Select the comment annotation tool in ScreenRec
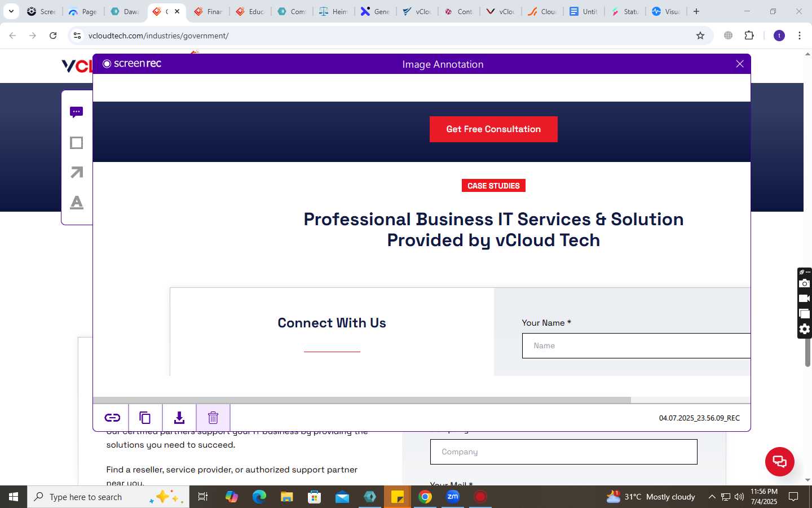Image resolution: width=812 pixels, height=508 pixels. pyautogui.click(x=77, y=112)
